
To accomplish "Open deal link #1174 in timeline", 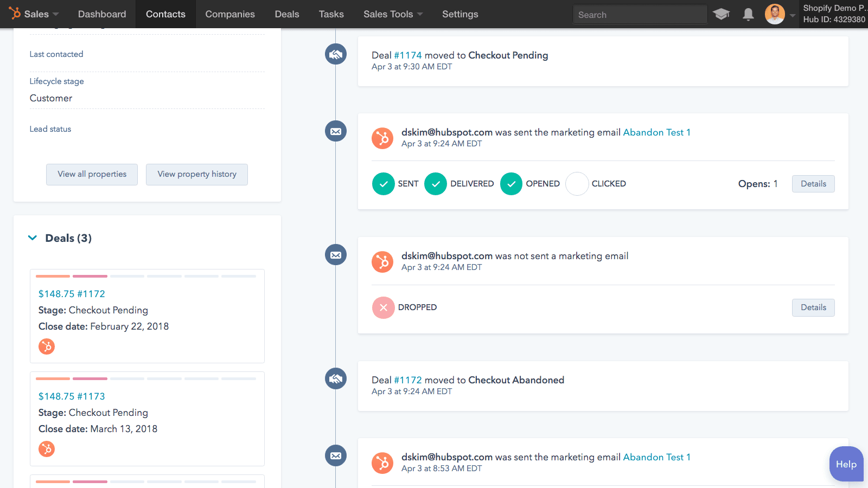I will point(408,55).
